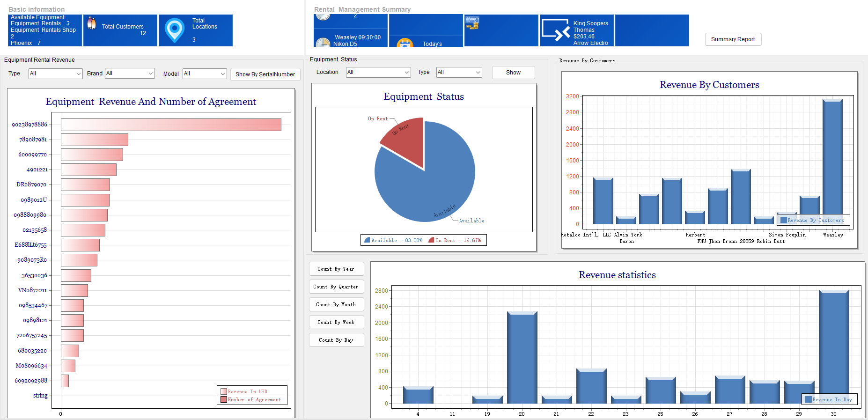This screenshot has width=868, height=420.
Task: Select Count By Month view
Action: point(336,304)
